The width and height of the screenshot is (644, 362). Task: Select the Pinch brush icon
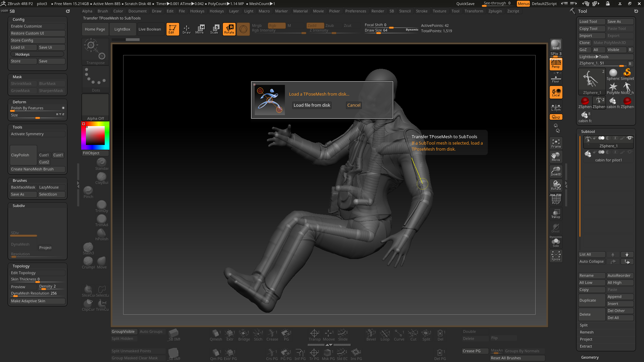click(88, 192)
